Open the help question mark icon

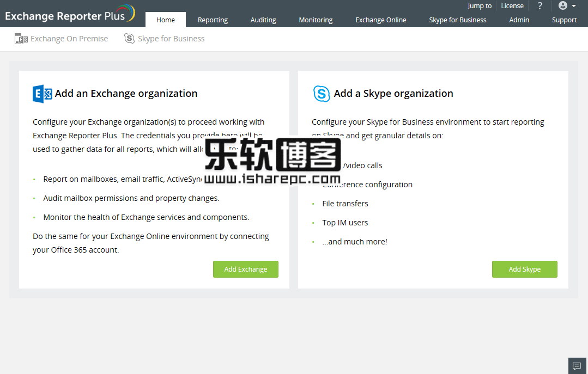(x=539, y=6)
